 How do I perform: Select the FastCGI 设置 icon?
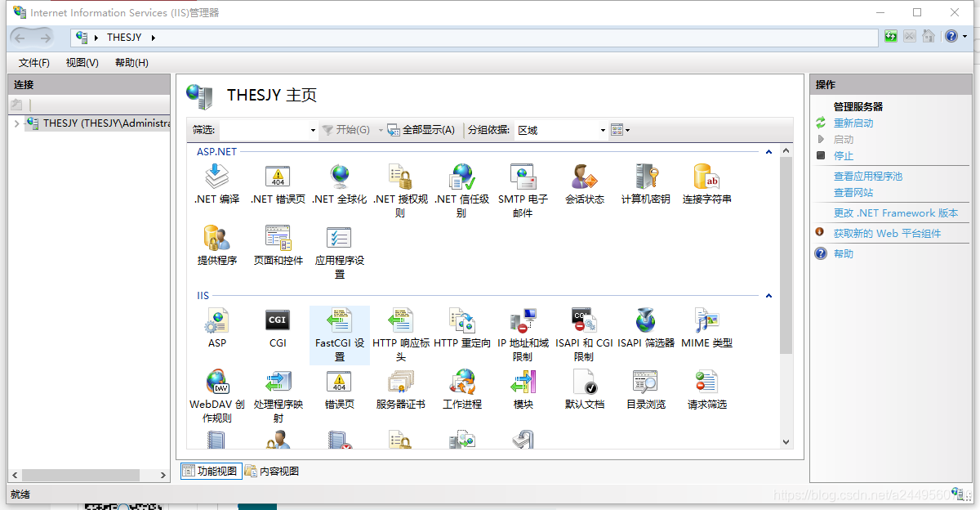340,335
